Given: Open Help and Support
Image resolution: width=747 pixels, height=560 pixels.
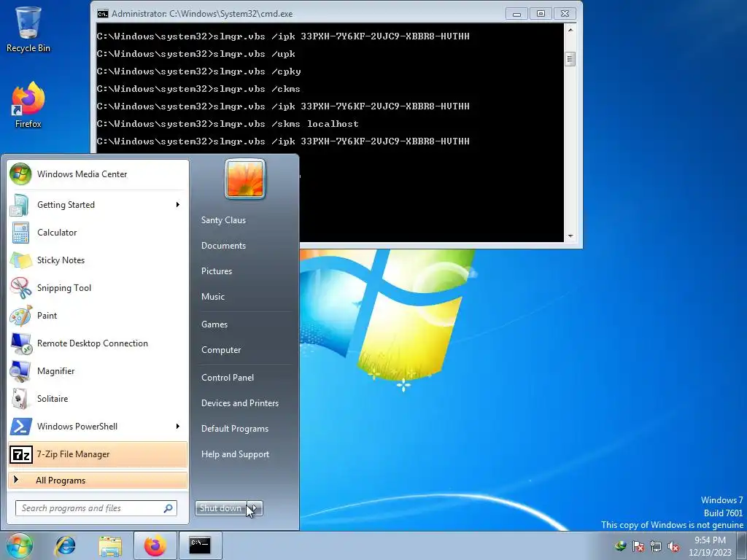Looking at the screenshot, I should pos(236,454).
